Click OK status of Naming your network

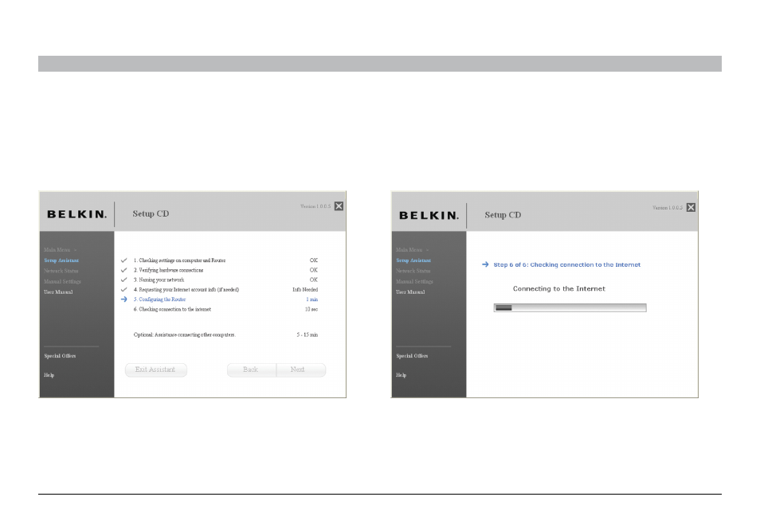314,280
